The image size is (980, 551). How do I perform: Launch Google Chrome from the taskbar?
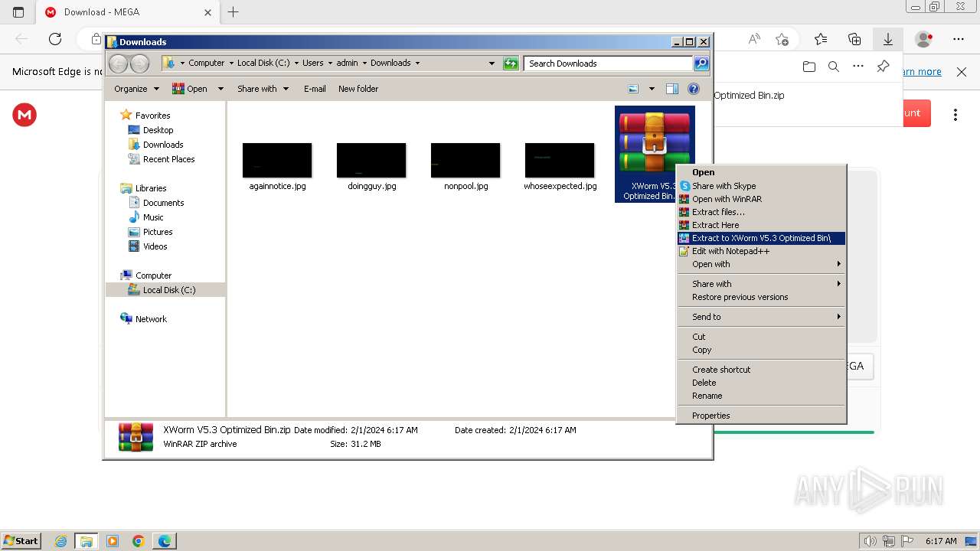(x=139, y=541)
